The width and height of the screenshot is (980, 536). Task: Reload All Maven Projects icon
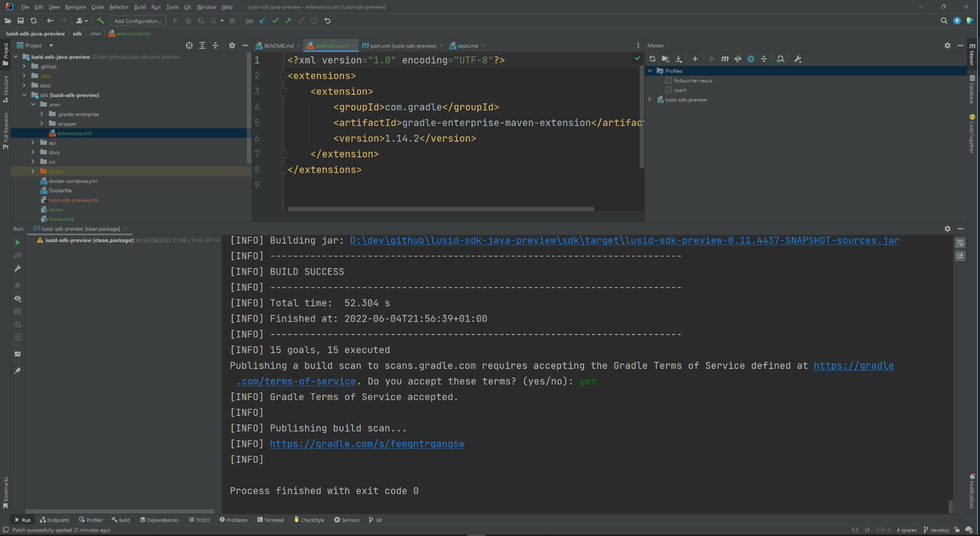click(652, 59)
